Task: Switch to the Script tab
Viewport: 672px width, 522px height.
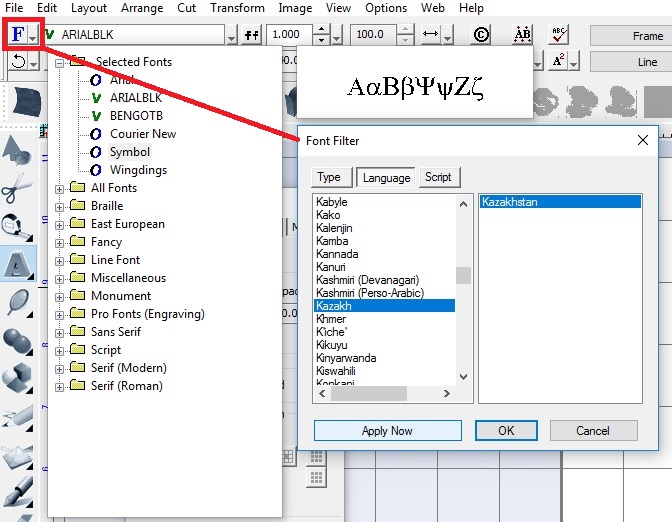Action: (x=438, y=177)
